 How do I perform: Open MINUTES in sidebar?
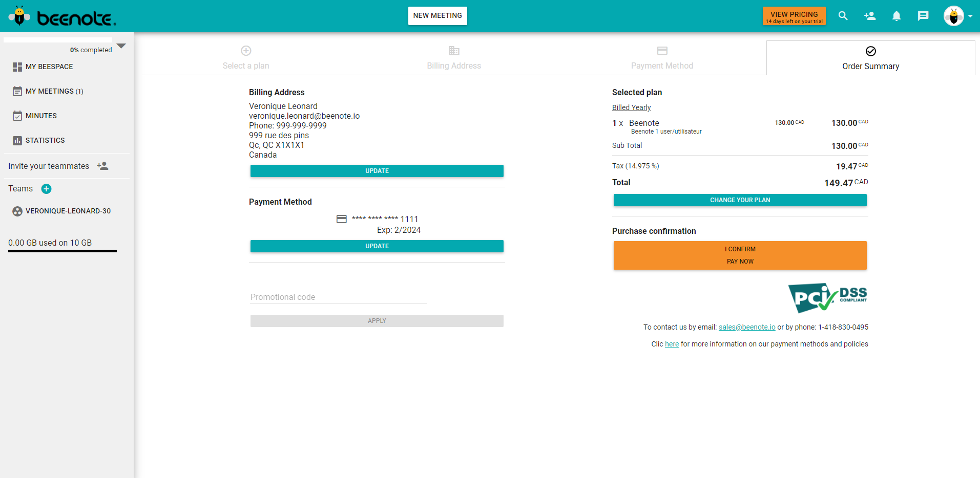[x=41, y=116]
